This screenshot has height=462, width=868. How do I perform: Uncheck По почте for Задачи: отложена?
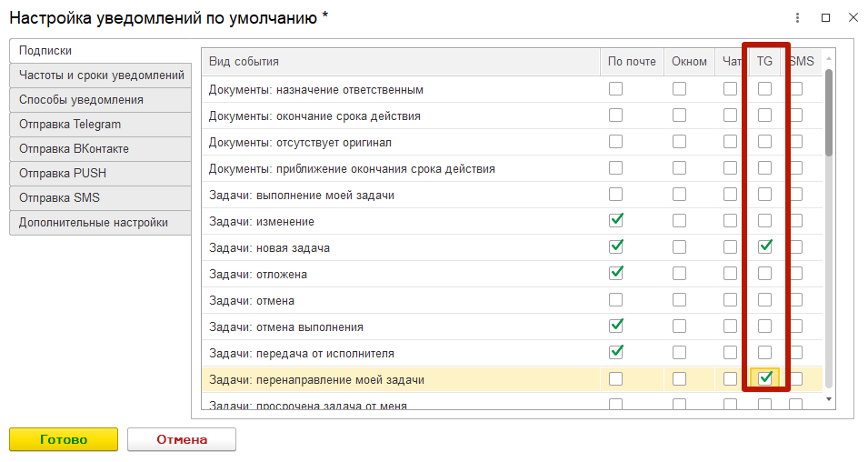coord(615,273)
